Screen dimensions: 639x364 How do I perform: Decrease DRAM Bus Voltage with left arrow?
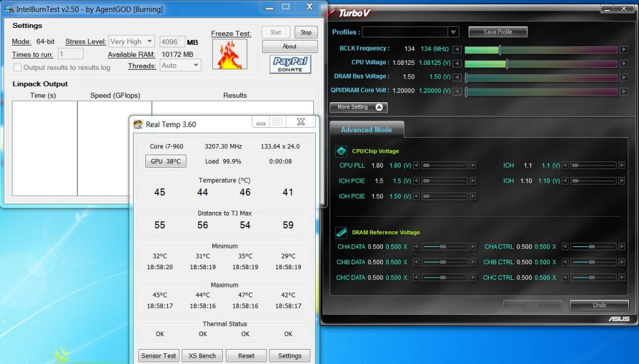click(457, 77)
